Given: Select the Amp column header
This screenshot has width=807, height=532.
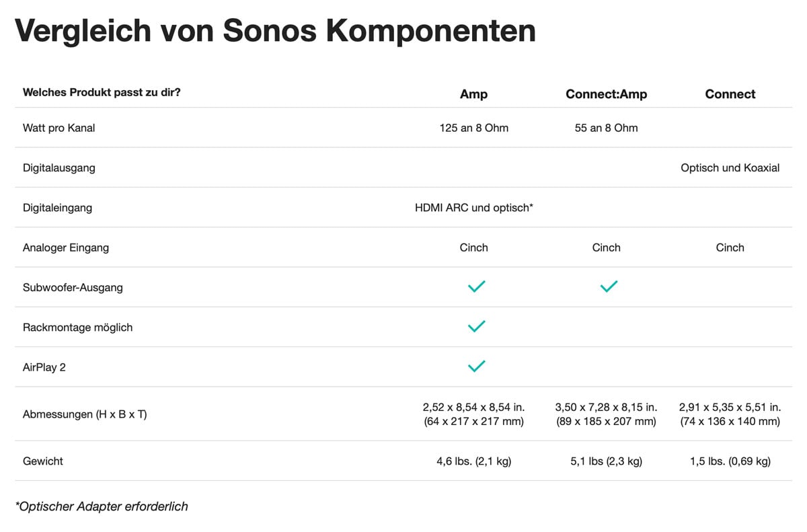Looking at the screenshot, I should [473, 94].
